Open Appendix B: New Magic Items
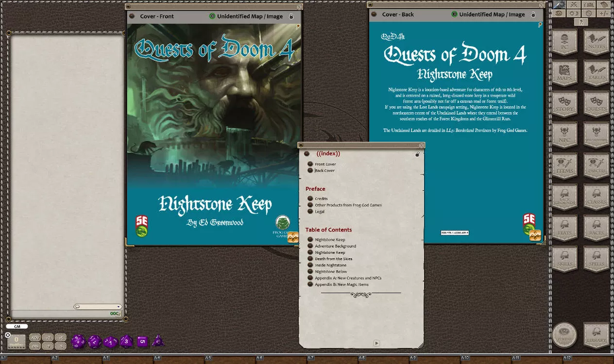 tap(342, 284)
